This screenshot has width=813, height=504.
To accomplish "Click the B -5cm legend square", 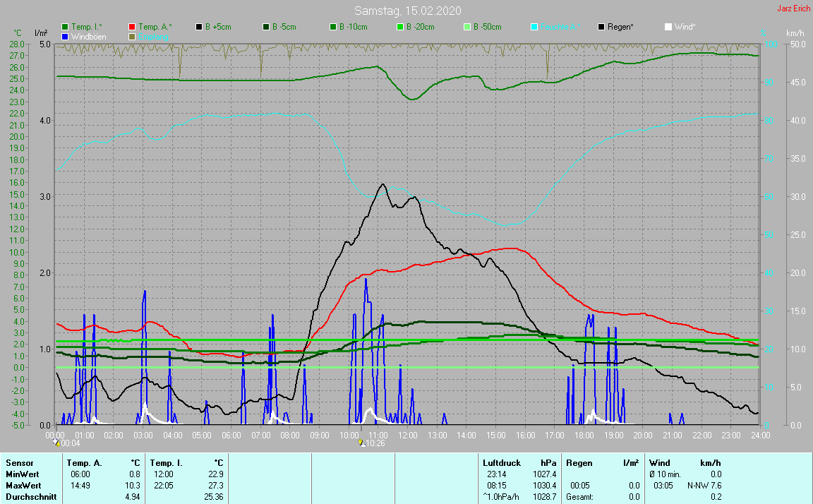I will [x=266, y=27].
